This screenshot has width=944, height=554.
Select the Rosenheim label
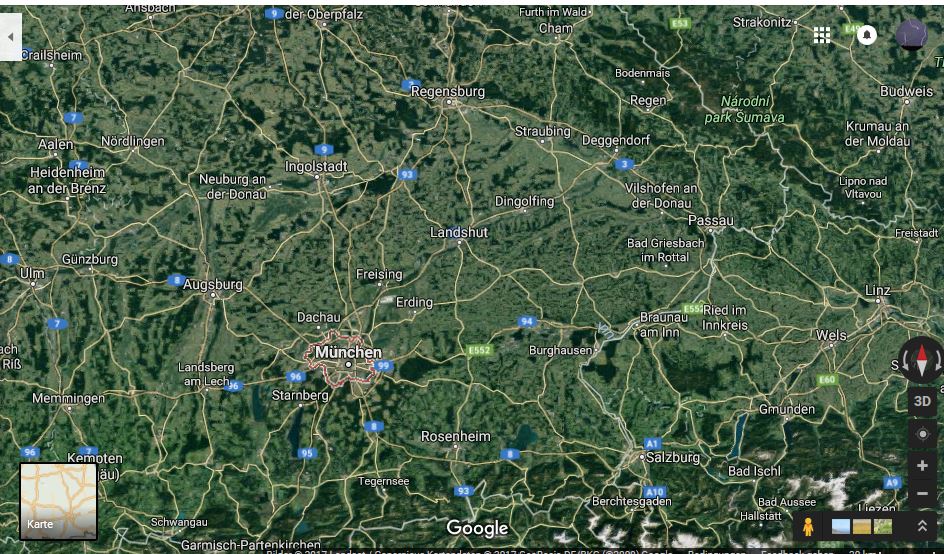[x=456, y=436]
